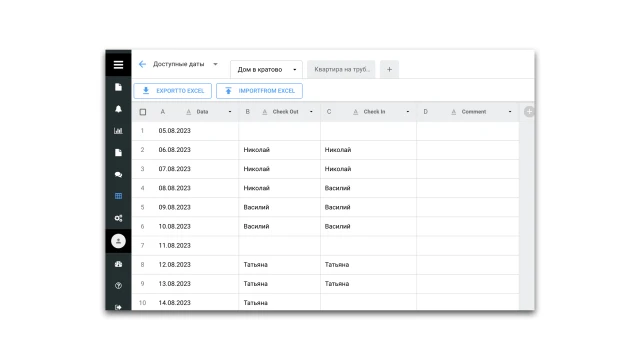
Task: Select Check In cell Николай for 07.08.2023
Action: pos(369,169)
